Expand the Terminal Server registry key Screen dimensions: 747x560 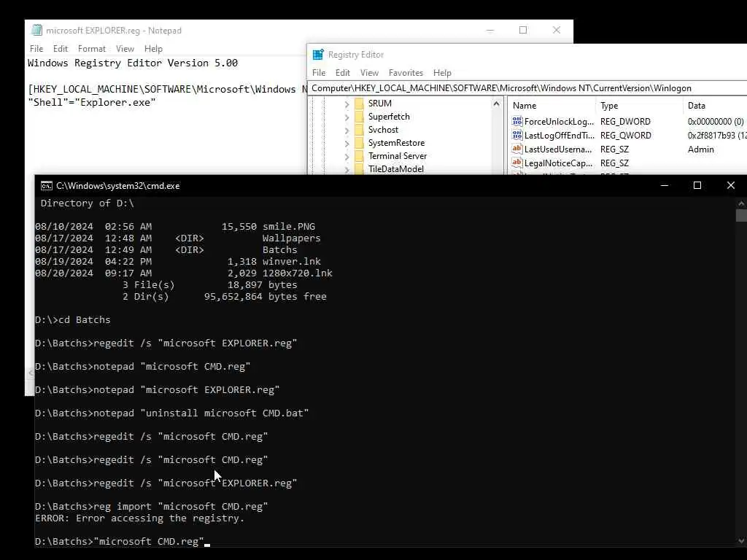tap(347, 156)
